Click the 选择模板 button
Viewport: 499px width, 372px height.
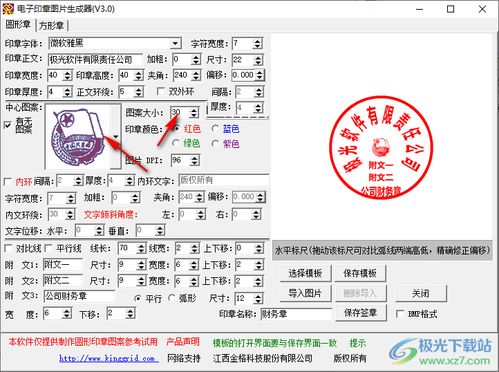pos(305,273)
